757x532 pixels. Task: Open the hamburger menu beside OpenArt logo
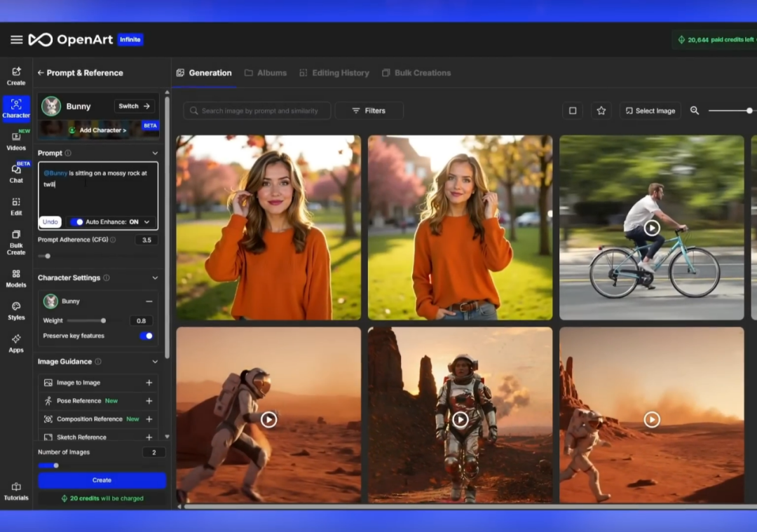[16, 40]
